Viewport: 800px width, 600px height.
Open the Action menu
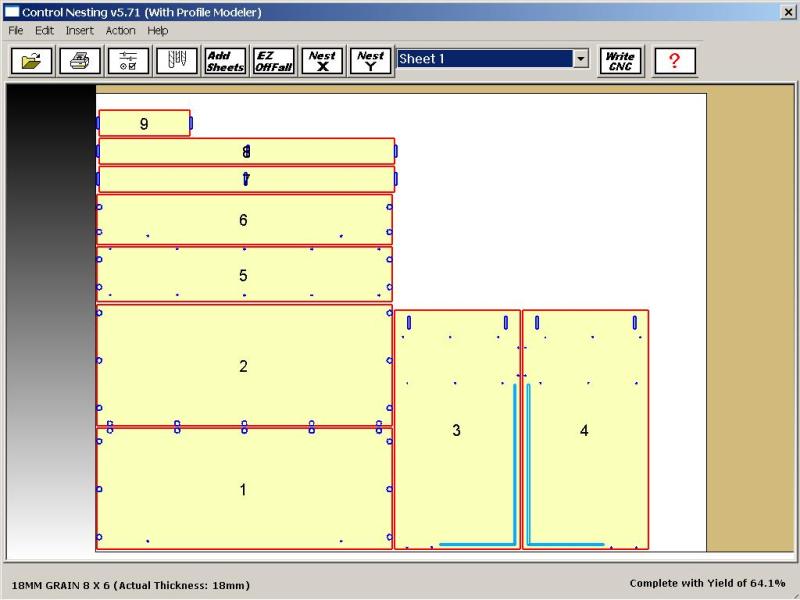(120, 31)
